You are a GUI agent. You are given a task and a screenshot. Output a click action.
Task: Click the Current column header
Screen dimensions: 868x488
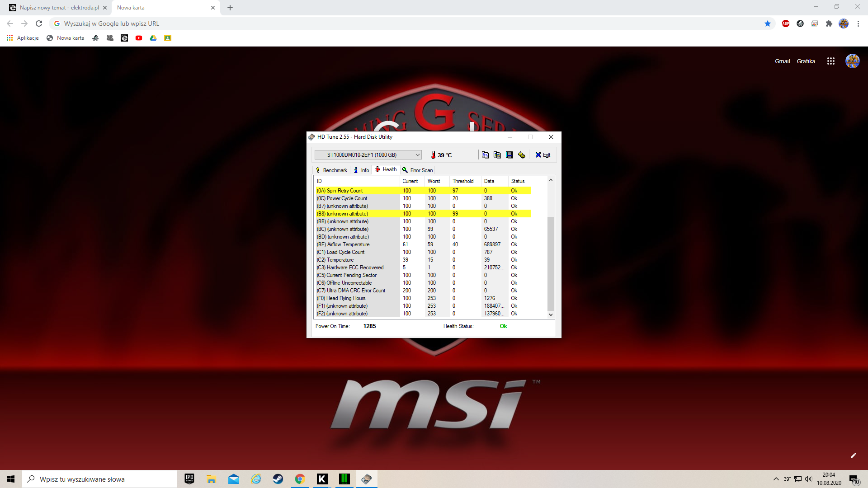pyautogui.click(x=412, y=181)
